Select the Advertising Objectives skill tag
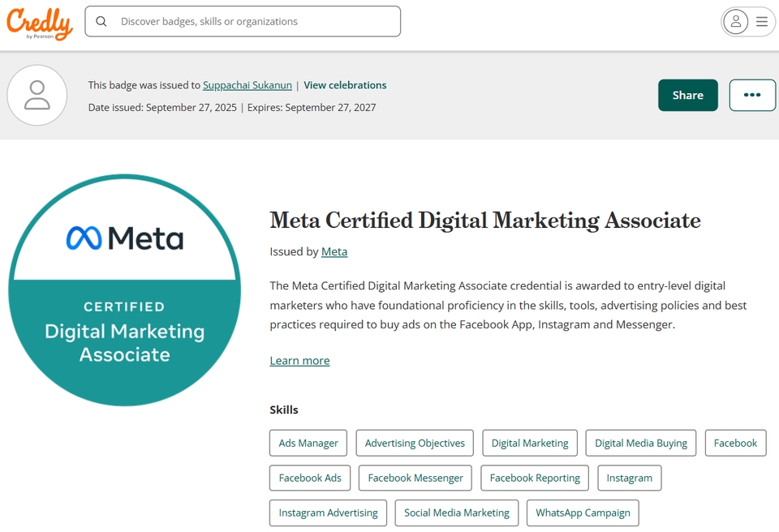Image resolution: width=779 pixels, height=532 pixels. click(415, 443)
